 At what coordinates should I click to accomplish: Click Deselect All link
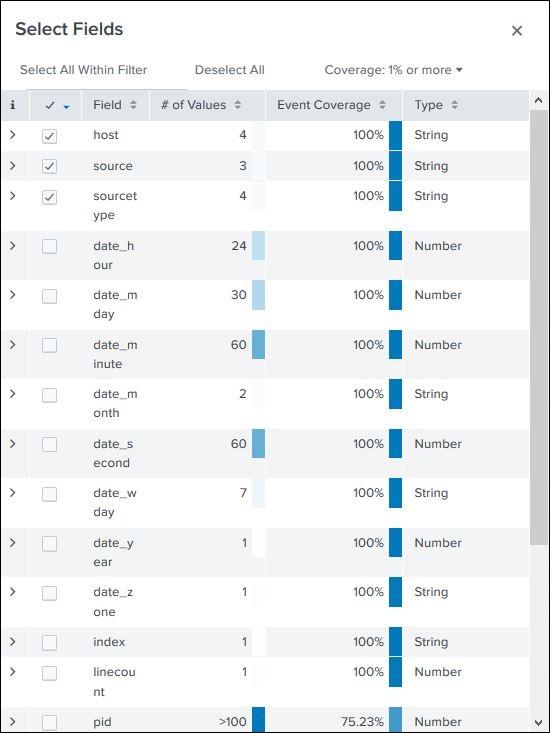tap(229, 70)
